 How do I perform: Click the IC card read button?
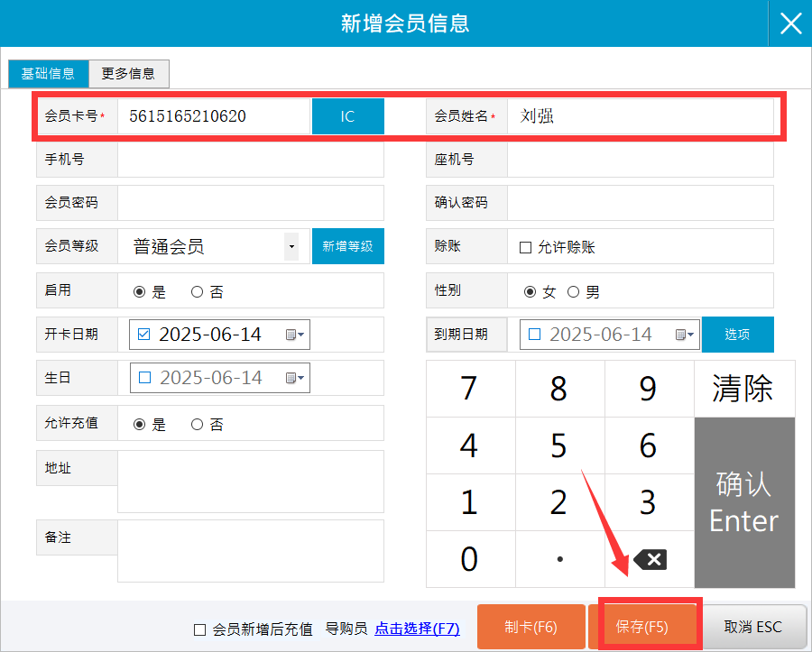click(x=347, y=116)
